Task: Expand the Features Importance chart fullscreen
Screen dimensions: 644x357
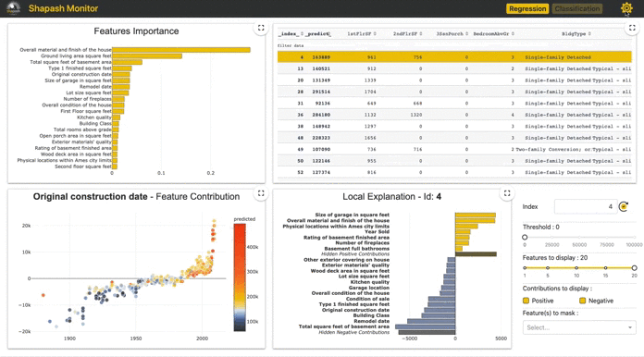Action: click(261, 28)
